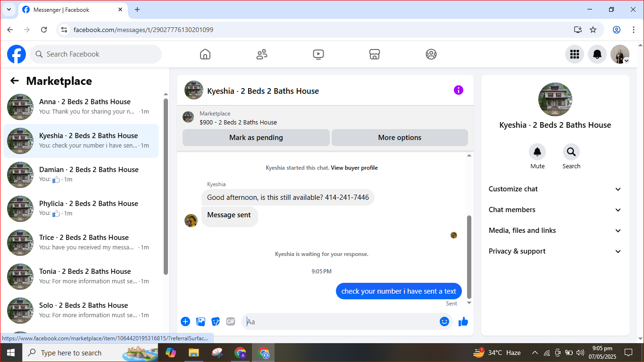This screenshot has height=362, width=644.
Task: Open Tonia 2 Beds 2 Baths conversation
Action: coord(81,276)
